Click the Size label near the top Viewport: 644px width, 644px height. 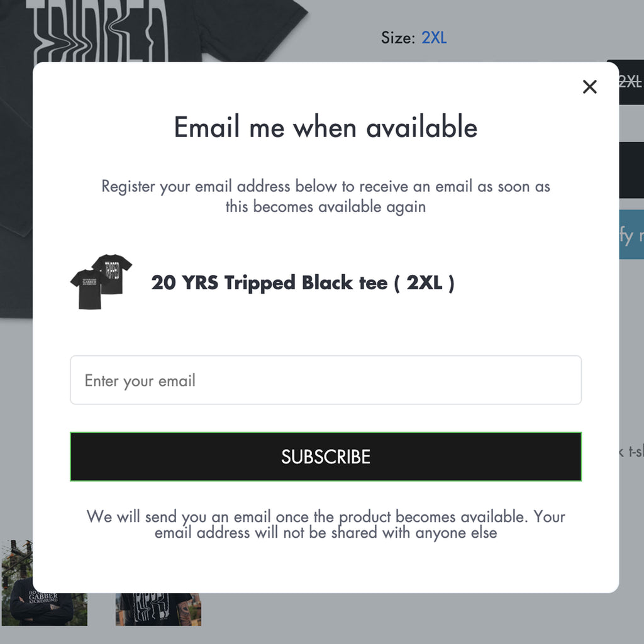[399, 38]
